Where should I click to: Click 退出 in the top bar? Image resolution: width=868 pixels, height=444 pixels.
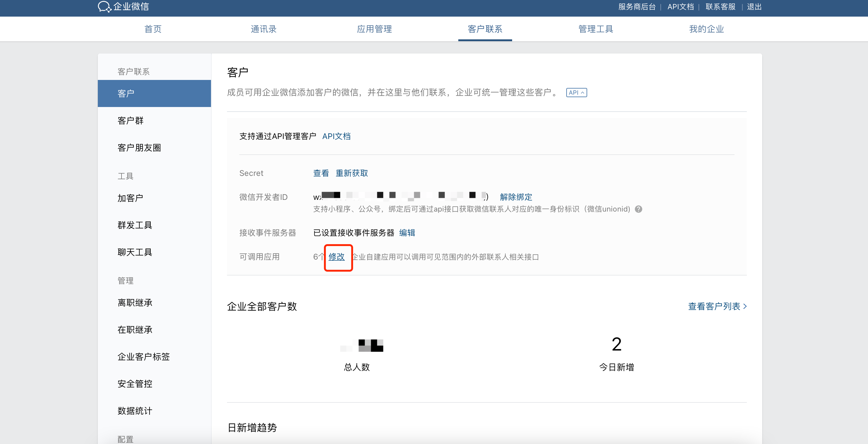754,7
